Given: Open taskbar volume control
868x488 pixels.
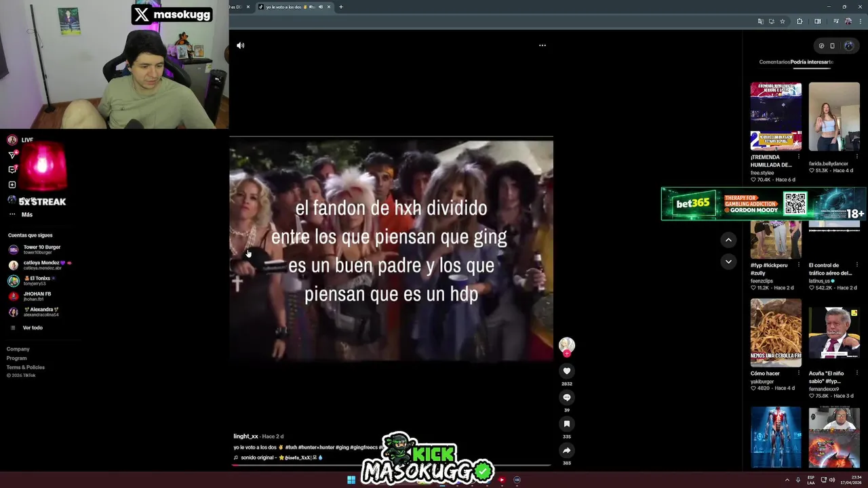Looking at the screenshot, I should [832, 480].
